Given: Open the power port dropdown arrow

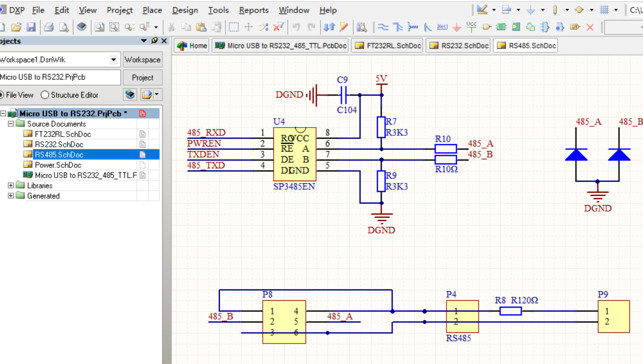Looking at the screenshot, I should tap(542, 9).
